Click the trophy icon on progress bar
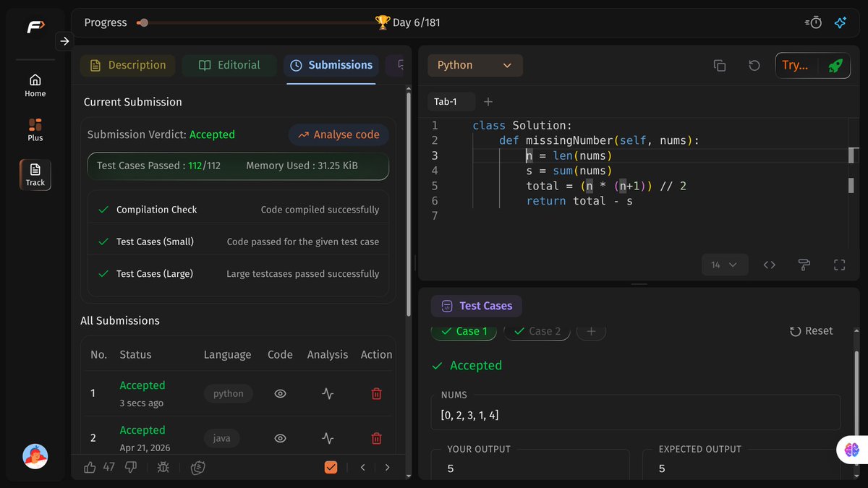 click(383, 22)
